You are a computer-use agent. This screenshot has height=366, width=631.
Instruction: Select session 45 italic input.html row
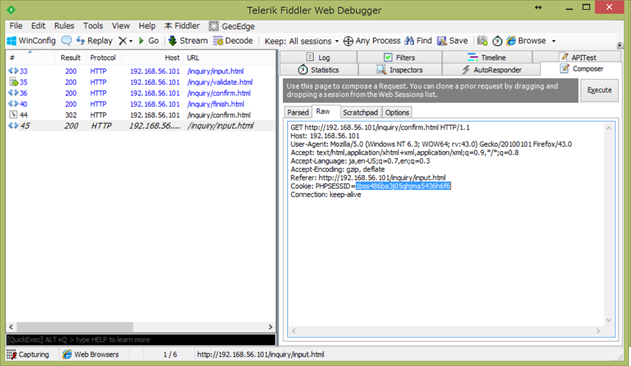coord(141,126)
